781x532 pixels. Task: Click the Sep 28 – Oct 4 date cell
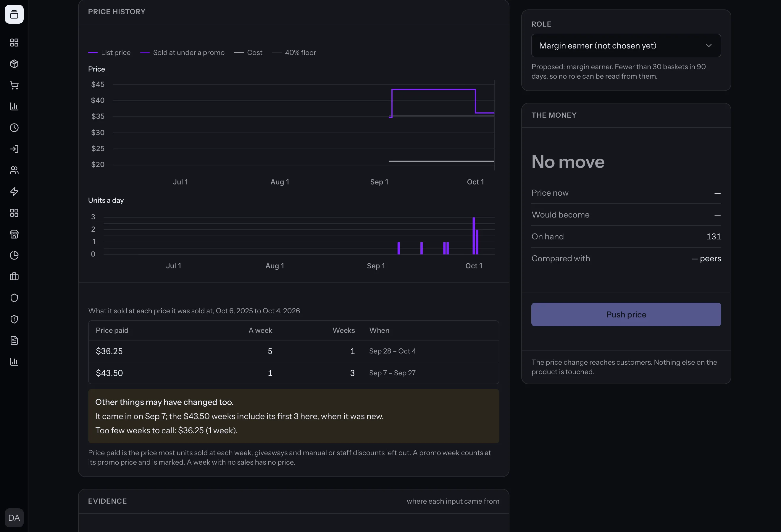(392, 351)
